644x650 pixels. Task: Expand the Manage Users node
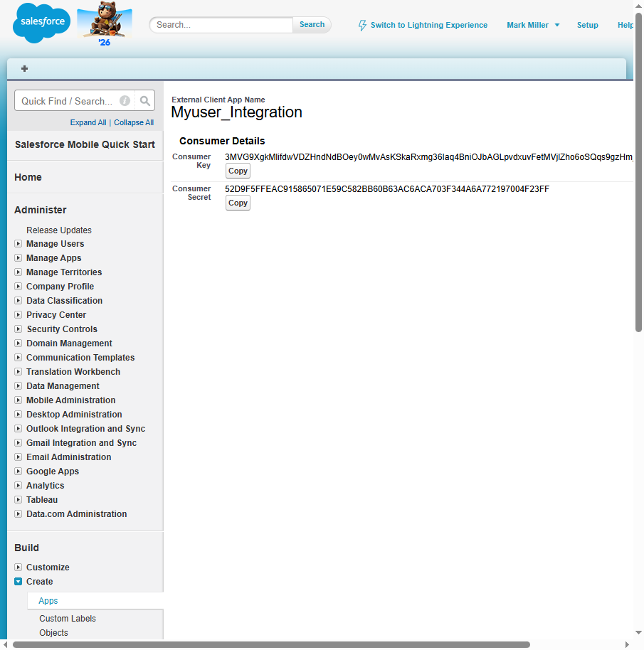[19, 244]
